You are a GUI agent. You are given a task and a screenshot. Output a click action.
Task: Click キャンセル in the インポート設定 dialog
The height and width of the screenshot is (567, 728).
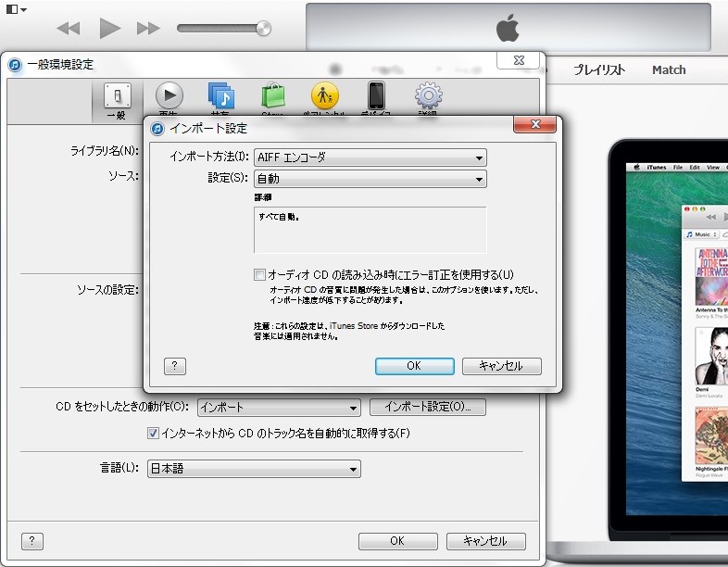pyautogui.click(x=501, y=366)
